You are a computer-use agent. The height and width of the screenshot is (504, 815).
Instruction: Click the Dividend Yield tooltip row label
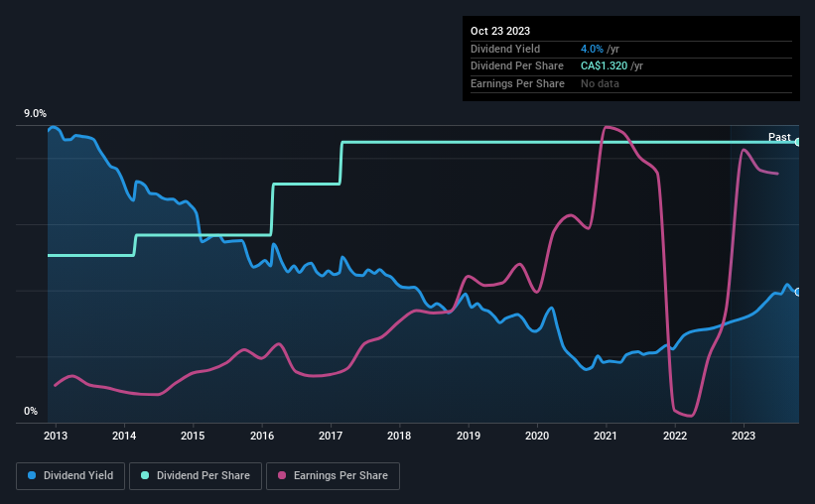[505, 49]
